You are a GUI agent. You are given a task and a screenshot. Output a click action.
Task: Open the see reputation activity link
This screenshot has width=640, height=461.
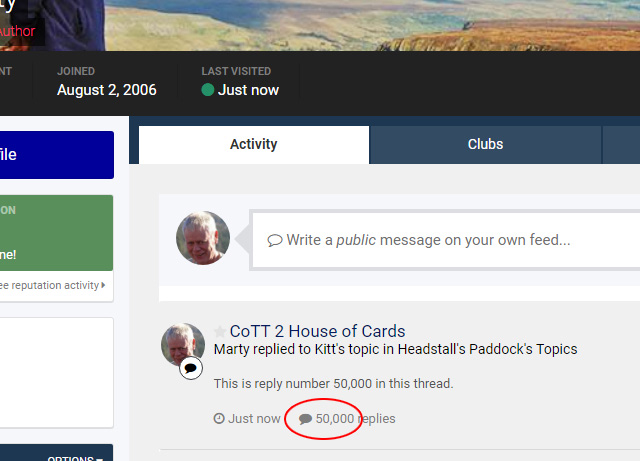[52, 285]
